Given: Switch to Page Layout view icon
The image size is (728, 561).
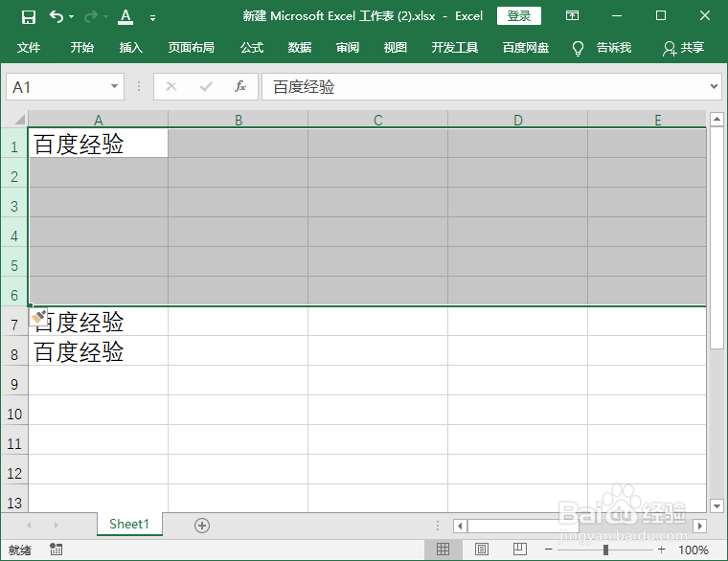Looking at the screenshot, I should pos(482,550).
